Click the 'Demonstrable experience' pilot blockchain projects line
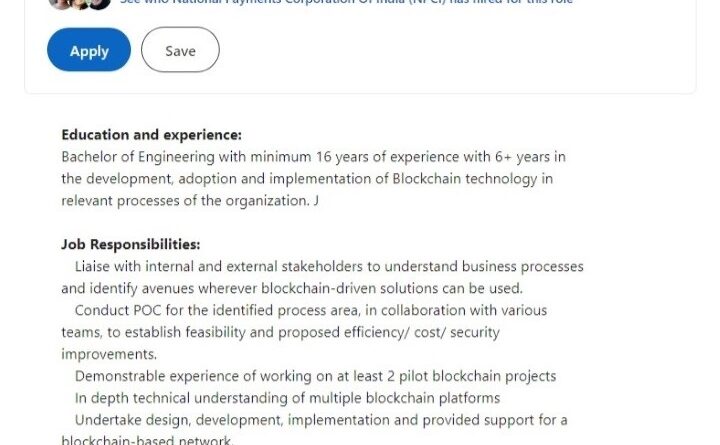Viewport: 720px width, 445px height. pos(315,376)
